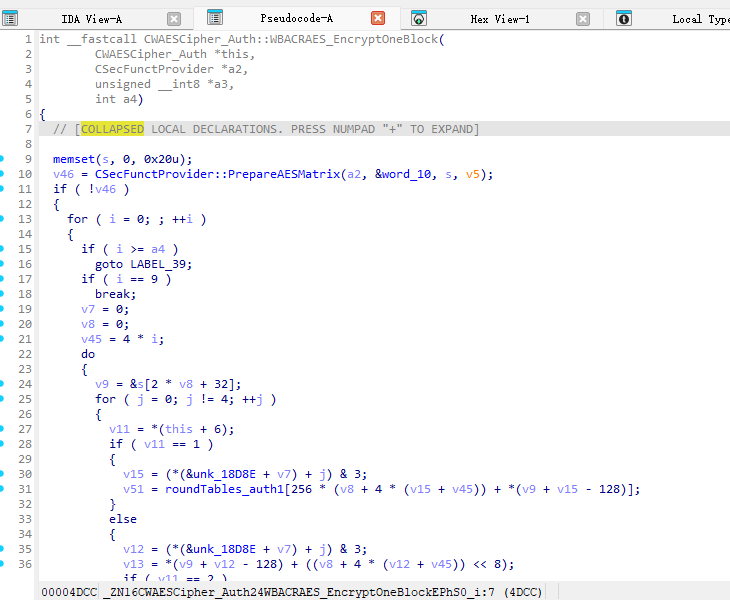
Task: Click 'int a4' parameter declaration
Action: [115, 99]
